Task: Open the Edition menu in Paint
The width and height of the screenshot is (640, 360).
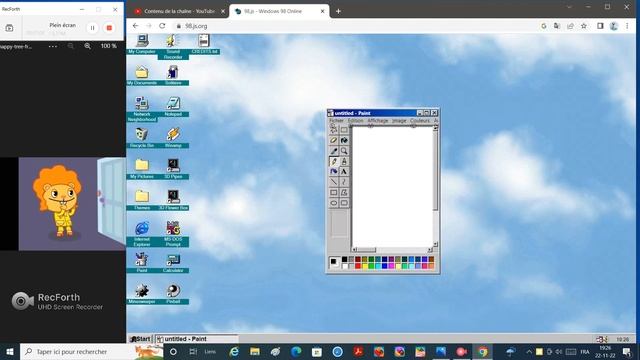Action: [x=355, y=121]
